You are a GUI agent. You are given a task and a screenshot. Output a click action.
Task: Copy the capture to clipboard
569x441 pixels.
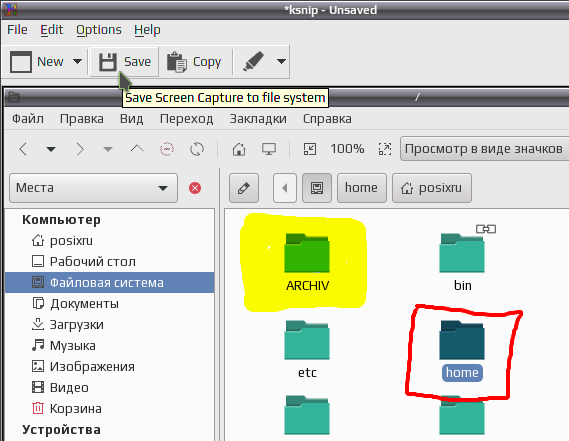195,62
